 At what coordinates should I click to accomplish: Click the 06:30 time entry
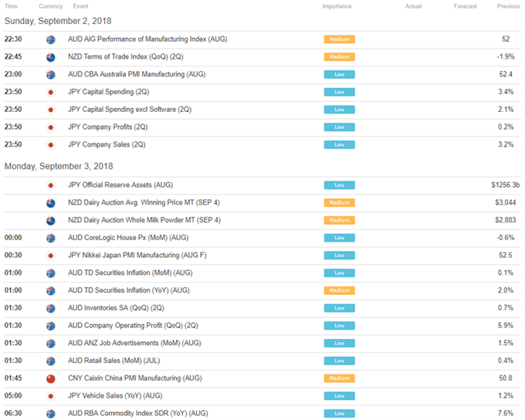click(x=13, y=413)
